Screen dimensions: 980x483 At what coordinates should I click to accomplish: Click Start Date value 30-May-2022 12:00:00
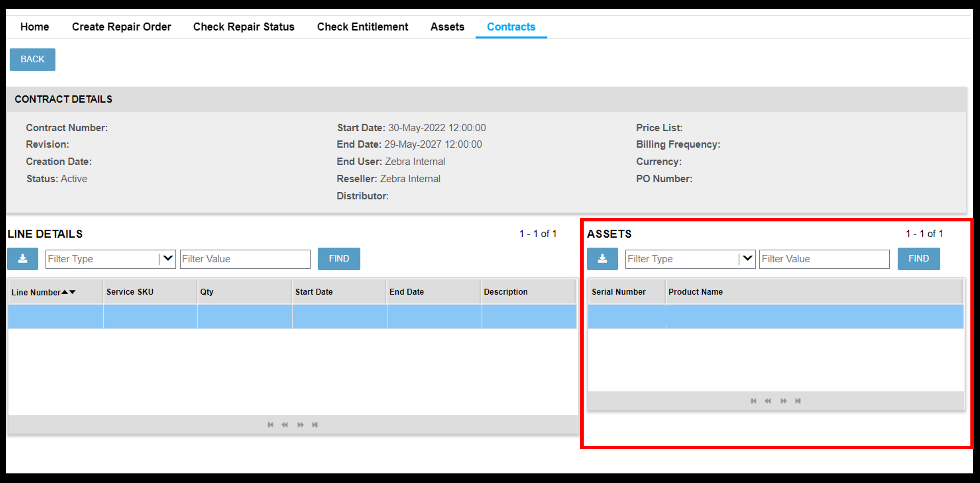437,128
